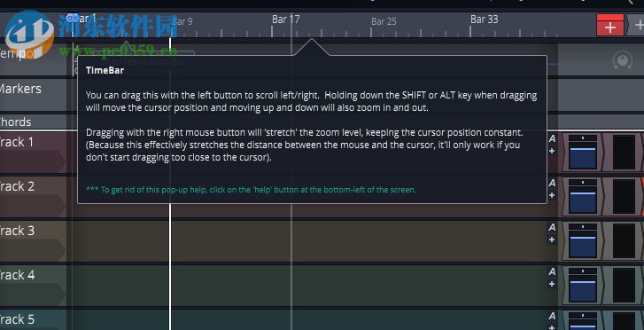Select the Track 5 header label
Viewport: 644px width, 330px height.
tap(17, 319)
